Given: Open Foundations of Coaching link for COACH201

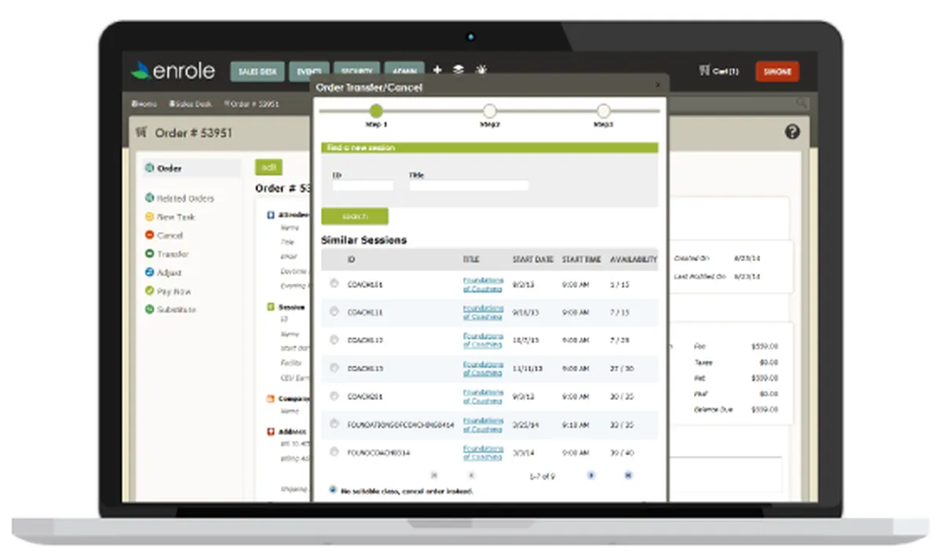Looking at the screenshot, I should tap(483, 396).
